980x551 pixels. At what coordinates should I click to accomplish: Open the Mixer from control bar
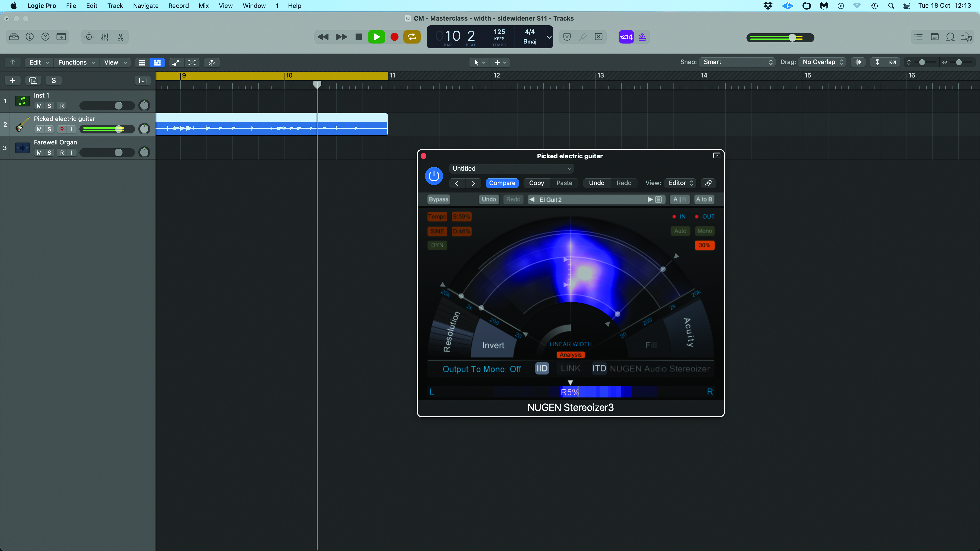point(105,37)
